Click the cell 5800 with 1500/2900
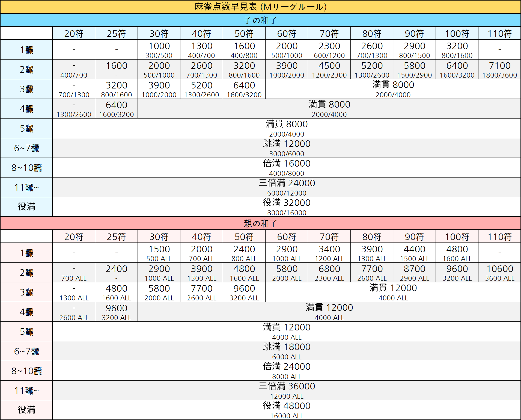This screenshot has width=521, height=420. (414, 69)
